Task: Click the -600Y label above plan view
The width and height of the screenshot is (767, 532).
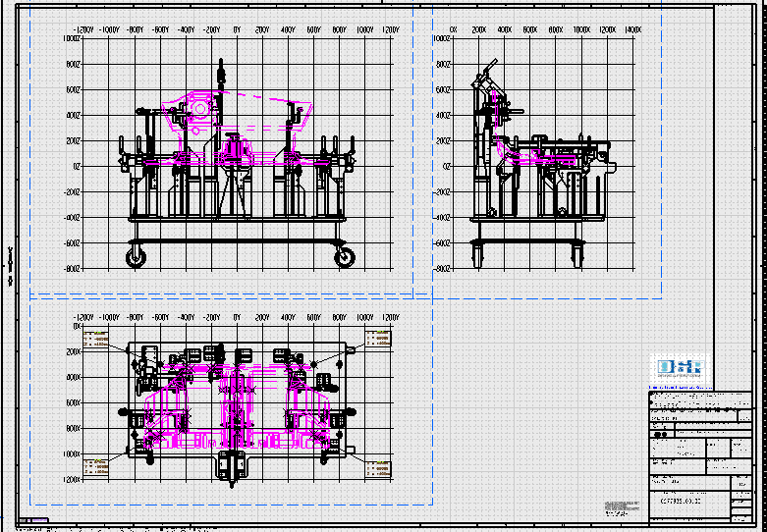Action: pos(160,318)
